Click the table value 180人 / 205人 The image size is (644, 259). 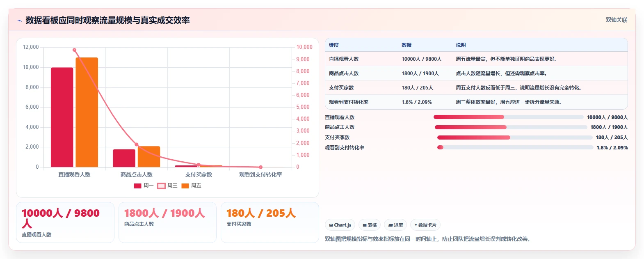pyautogui.click(x=417, y=88)
